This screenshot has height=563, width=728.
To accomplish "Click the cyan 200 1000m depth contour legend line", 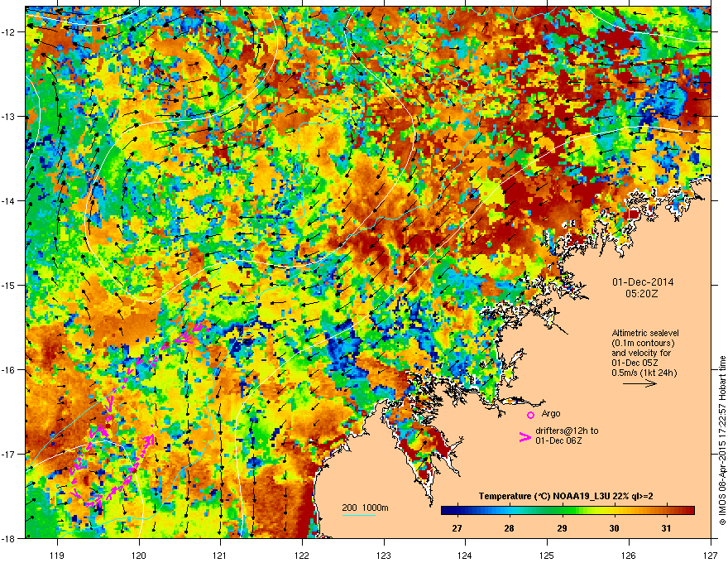I will click(358, 515).
